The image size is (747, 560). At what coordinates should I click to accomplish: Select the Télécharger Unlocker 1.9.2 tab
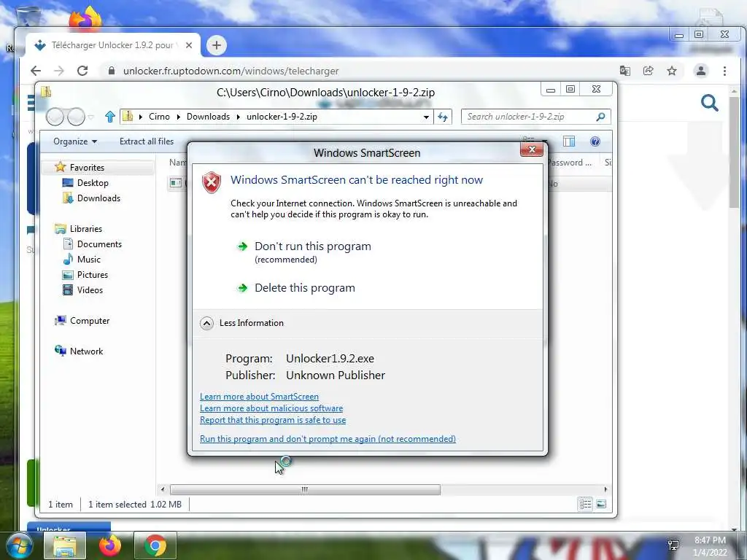113,45
